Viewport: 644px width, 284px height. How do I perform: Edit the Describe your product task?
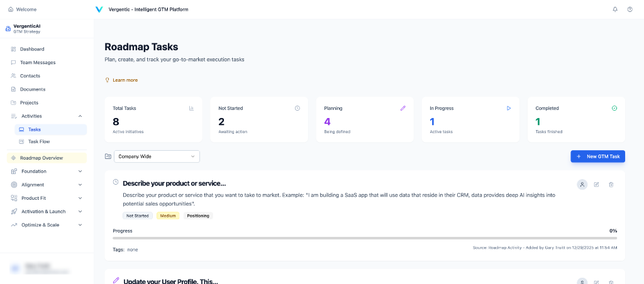tap(596, 185)
